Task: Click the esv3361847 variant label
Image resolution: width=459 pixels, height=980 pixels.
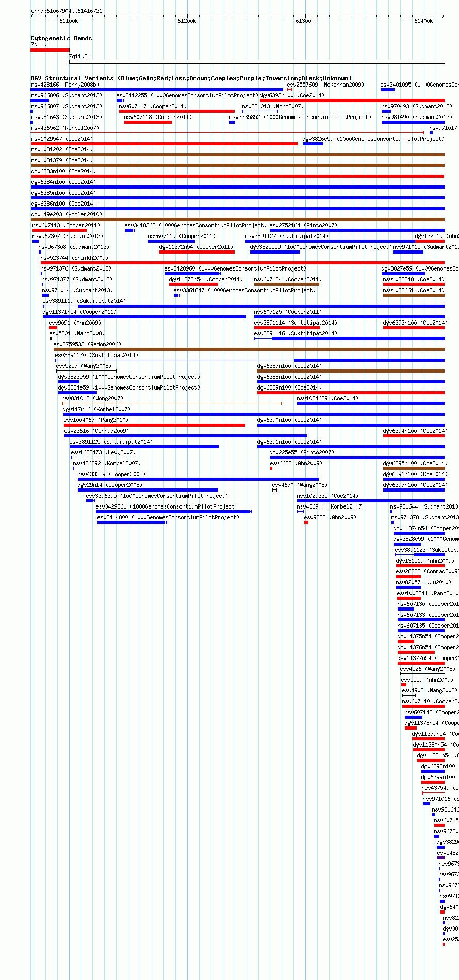Action: coord(244,290)
